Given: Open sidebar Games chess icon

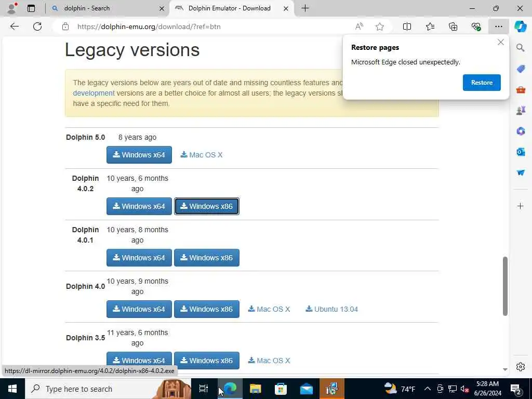Looking at the screenshot, I should (x=521, y=110).
